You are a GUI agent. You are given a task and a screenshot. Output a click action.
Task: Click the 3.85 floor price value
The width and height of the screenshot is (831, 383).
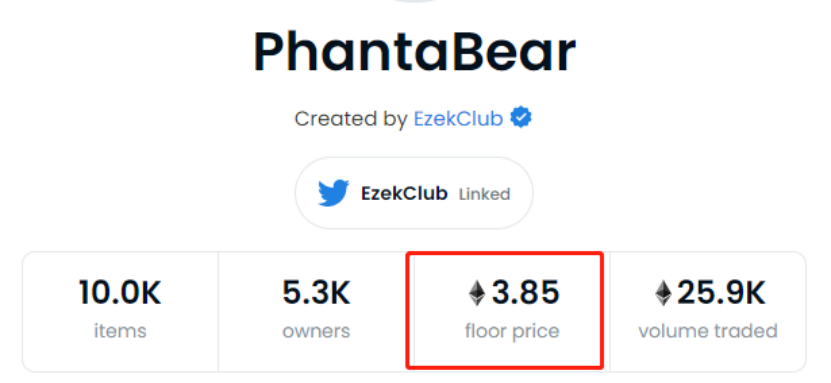(x=525, y=293)
